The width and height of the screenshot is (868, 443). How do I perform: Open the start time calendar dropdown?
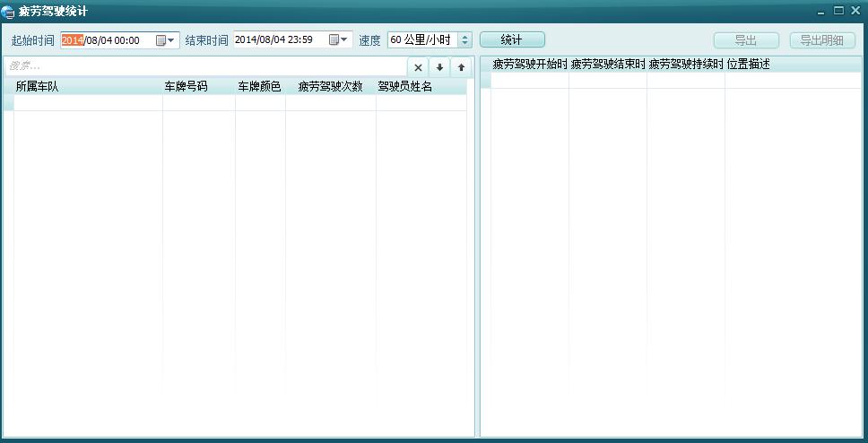tap(166, 40)
